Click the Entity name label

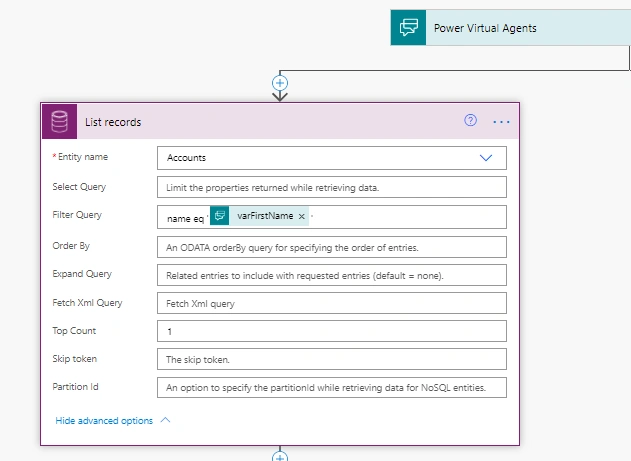pos(83,157)
